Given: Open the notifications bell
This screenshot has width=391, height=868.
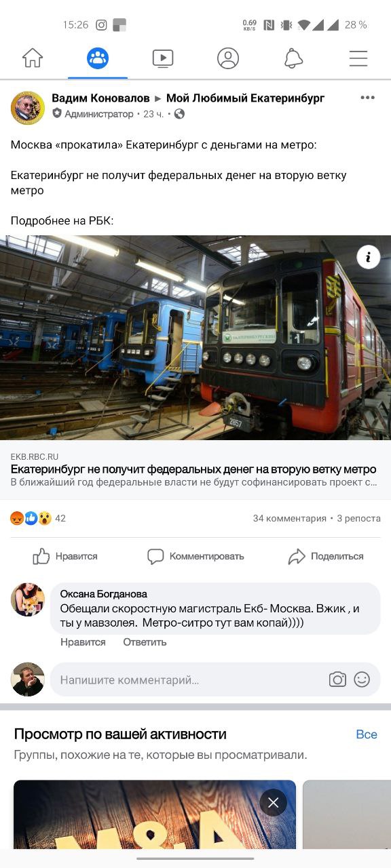Looking at the screenshot, I should pyautogui.click(x=293, y=58).
